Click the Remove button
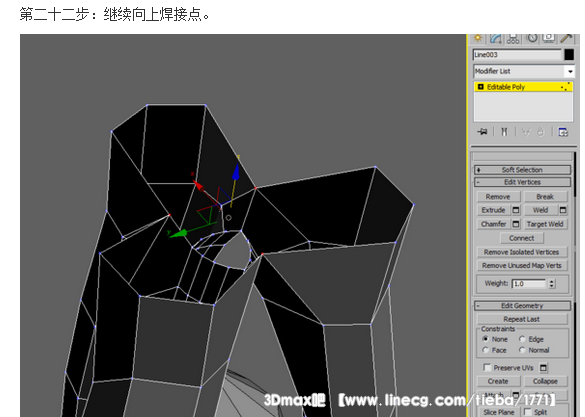The height and width of the screenshot is (417, 585). [x=498, y=197]
